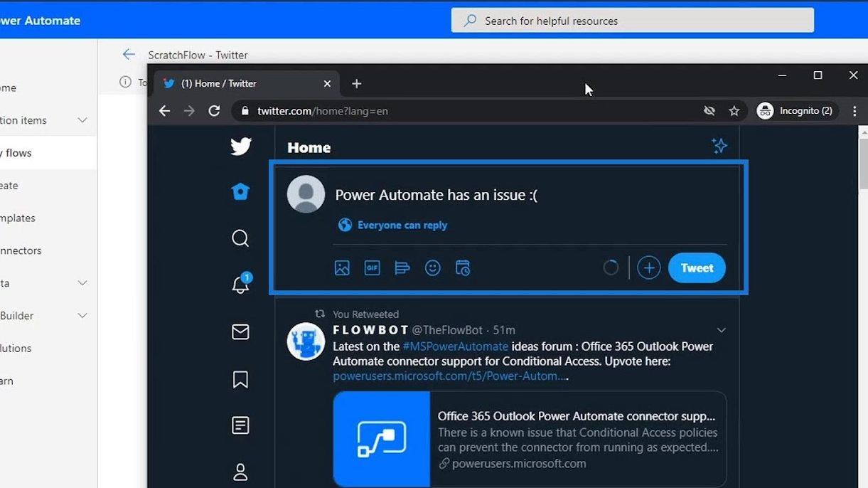Add a poll to the tweet

tap(402, 268)
